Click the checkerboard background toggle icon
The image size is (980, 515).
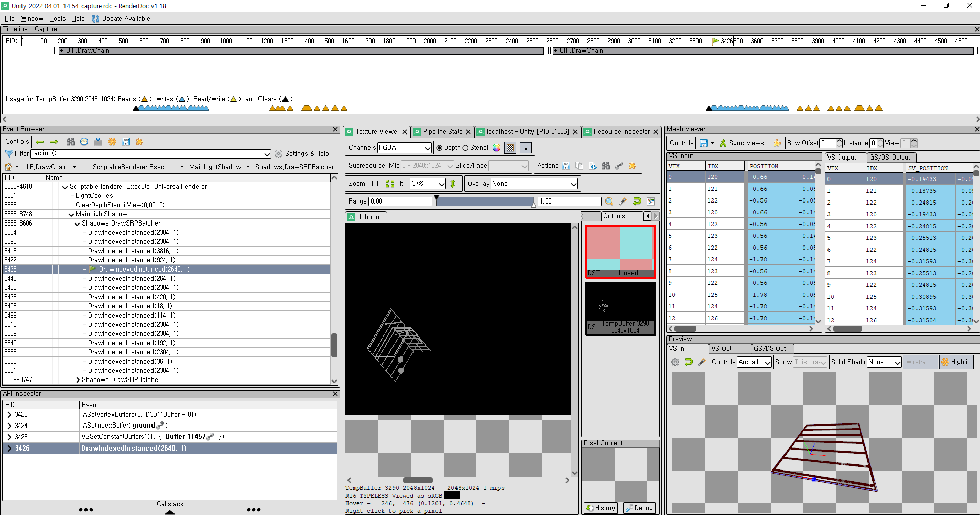click(x=510, y=148)
